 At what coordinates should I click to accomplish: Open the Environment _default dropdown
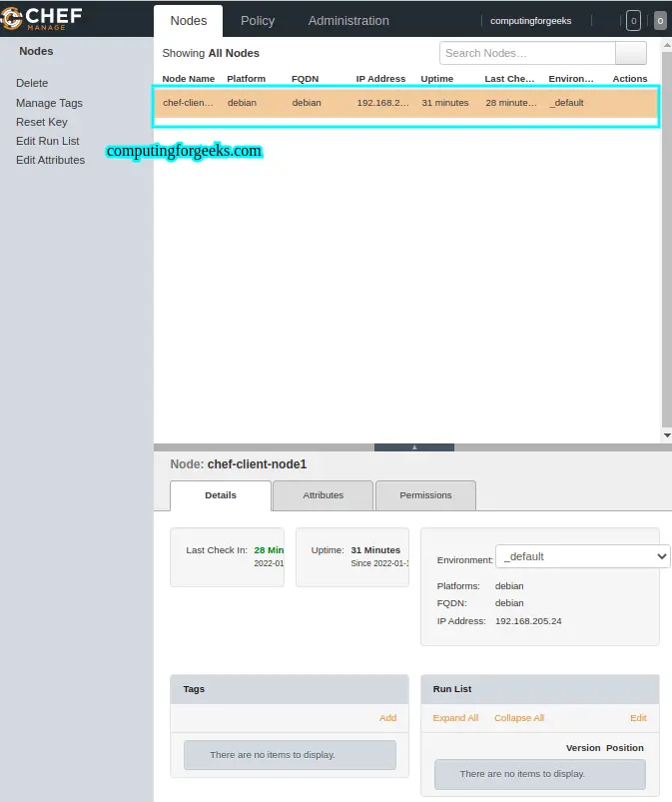(582, 556)
